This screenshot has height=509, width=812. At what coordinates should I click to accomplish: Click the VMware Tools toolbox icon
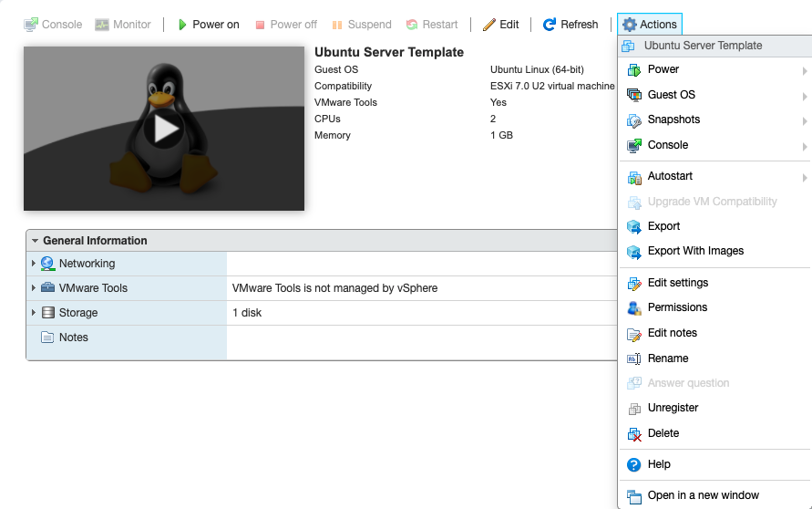coord(47,287)
